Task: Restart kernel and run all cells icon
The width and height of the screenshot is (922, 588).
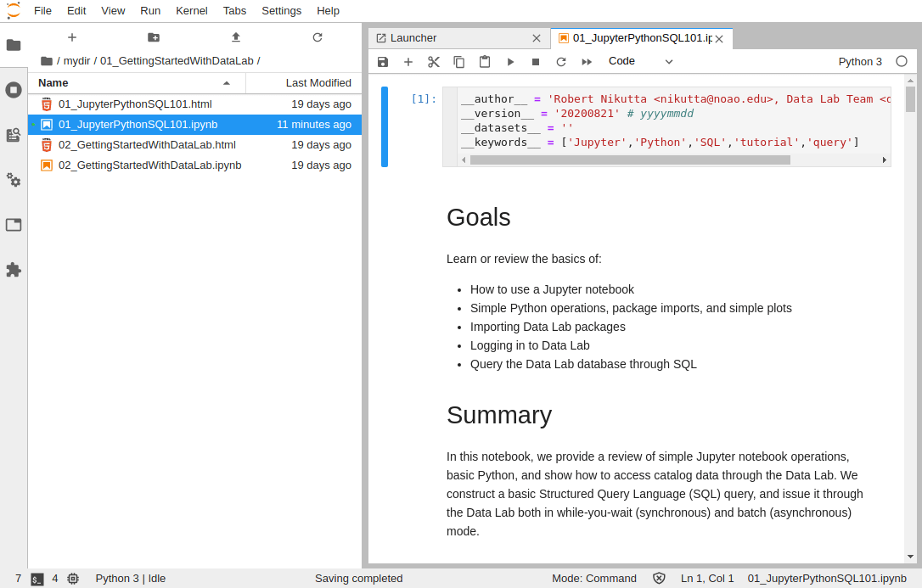Action: coord(587,61)
